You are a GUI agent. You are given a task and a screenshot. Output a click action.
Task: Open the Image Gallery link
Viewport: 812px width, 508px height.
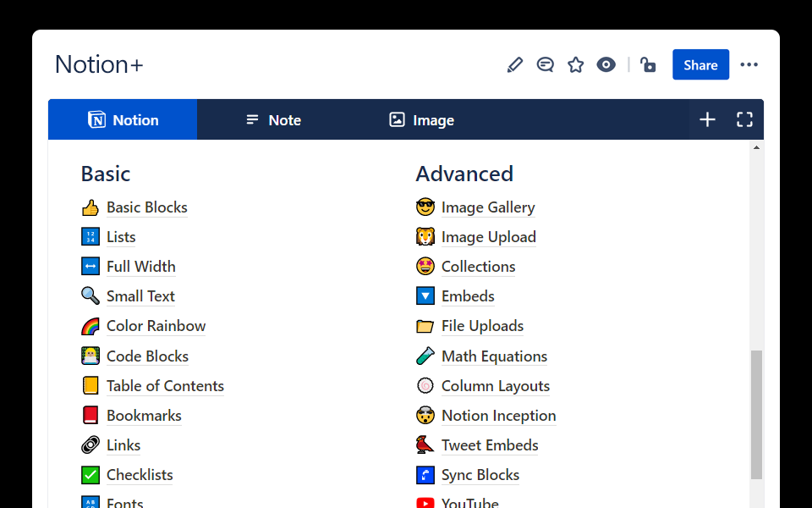(488, 207)
